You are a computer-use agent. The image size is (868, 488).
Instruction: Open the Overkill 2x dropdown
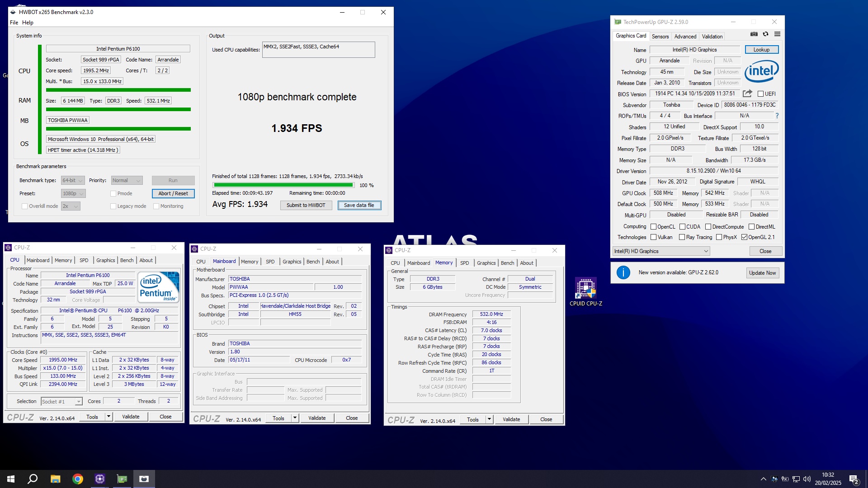71,206
